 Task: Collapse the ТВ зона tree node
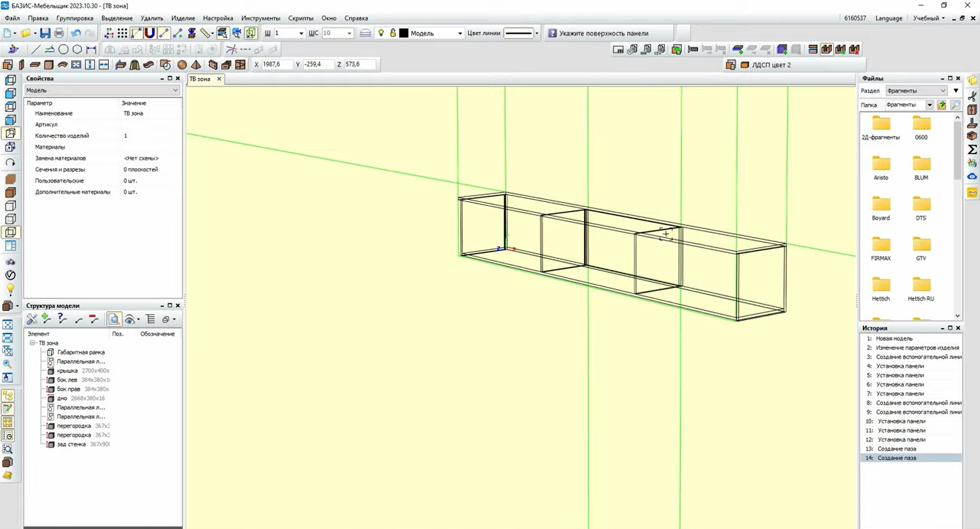click(32, 343)
